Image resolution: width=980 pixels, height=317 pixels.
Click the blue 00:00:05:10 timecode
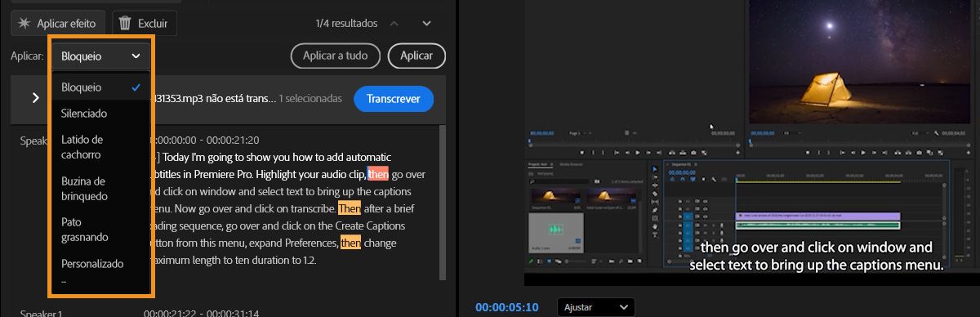507,307
